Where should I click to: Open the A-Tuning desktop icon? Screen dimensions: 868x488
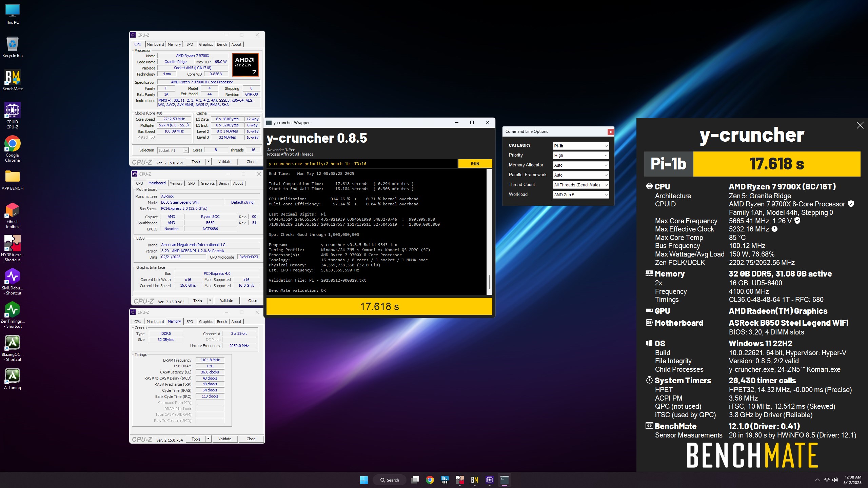13,379
